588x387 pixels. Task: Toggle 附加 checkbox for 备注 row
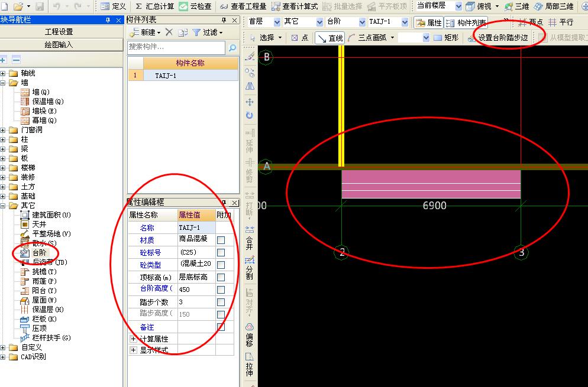221,327
